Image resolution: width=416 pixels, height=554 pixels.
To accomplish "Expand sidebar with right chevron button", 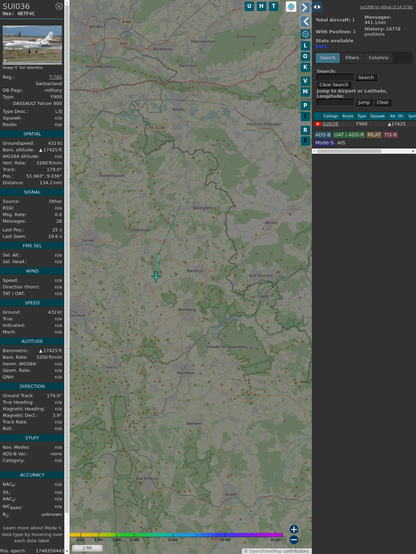I will point(305,7).
